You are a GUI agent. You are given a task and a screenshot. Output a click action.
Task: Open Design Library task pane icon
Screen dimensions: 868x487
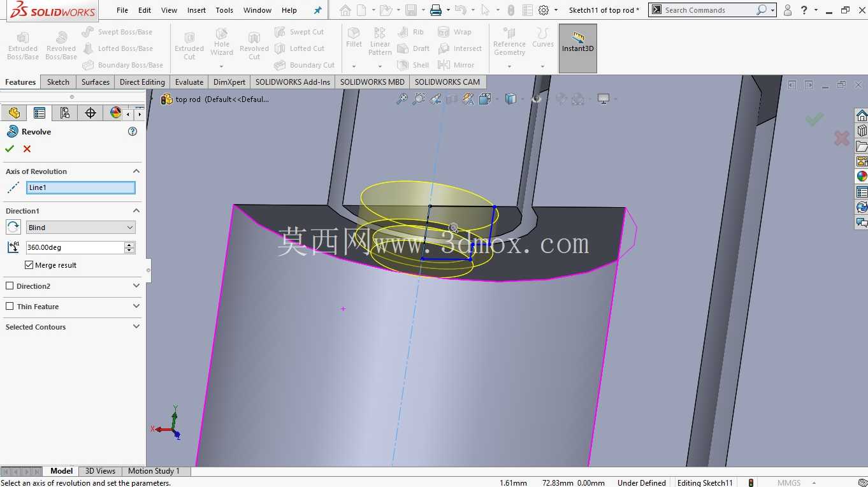pyautogui.click(x=862, y=131)
